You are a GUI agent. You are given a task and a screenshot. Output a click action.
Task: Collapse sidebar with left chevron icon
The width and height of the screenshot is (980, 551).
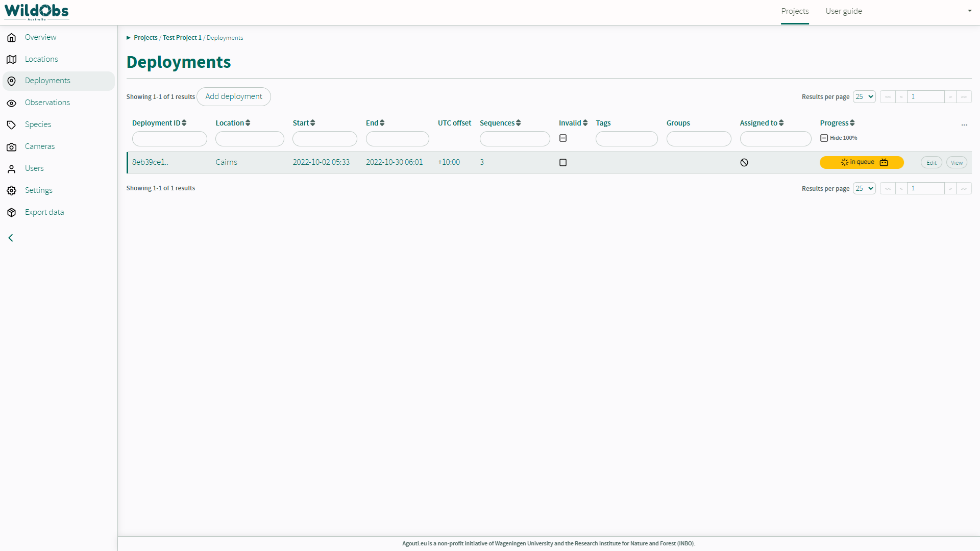[x=11, y=238]
